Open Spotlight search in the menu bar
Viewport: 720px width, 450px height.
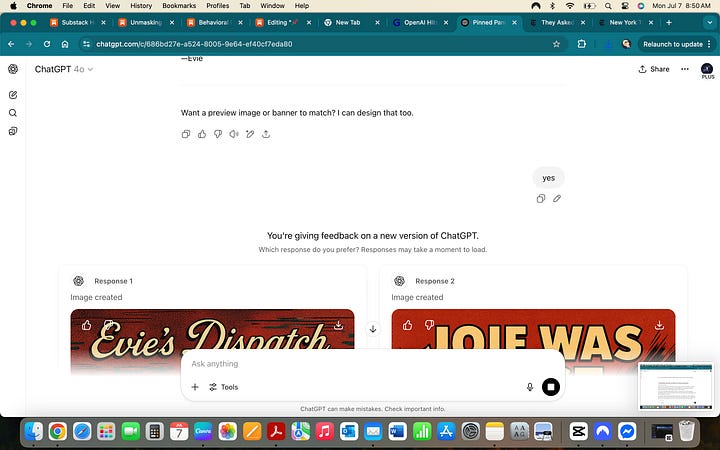608,6
